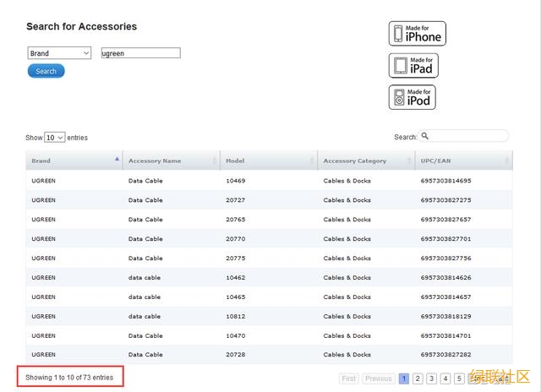Jump to results page 5

tap(458, 378)
